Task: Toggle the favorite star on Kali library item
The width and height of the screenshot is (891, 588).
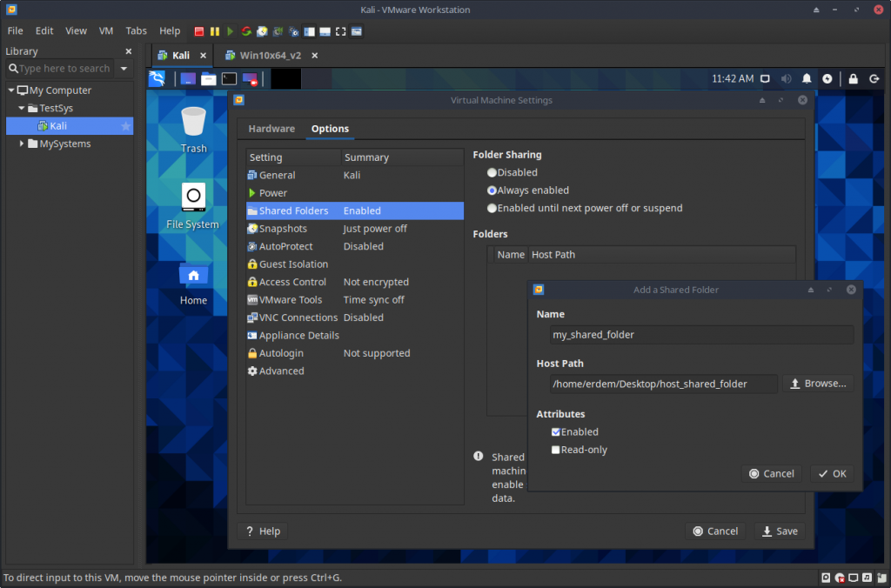Action: [x=125, y=125]
